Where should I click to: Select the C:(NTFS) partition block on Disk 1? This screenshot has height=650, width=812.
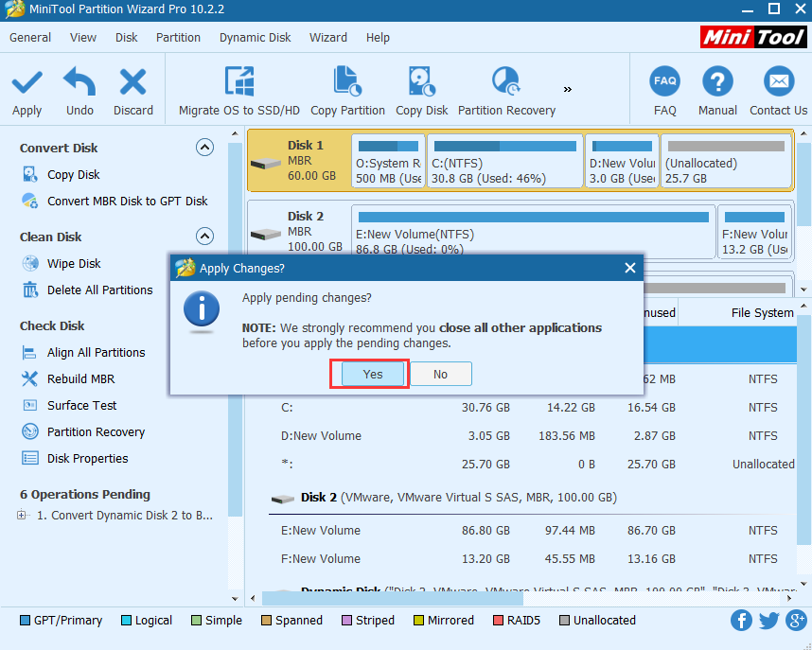click(x=505, y=161)
